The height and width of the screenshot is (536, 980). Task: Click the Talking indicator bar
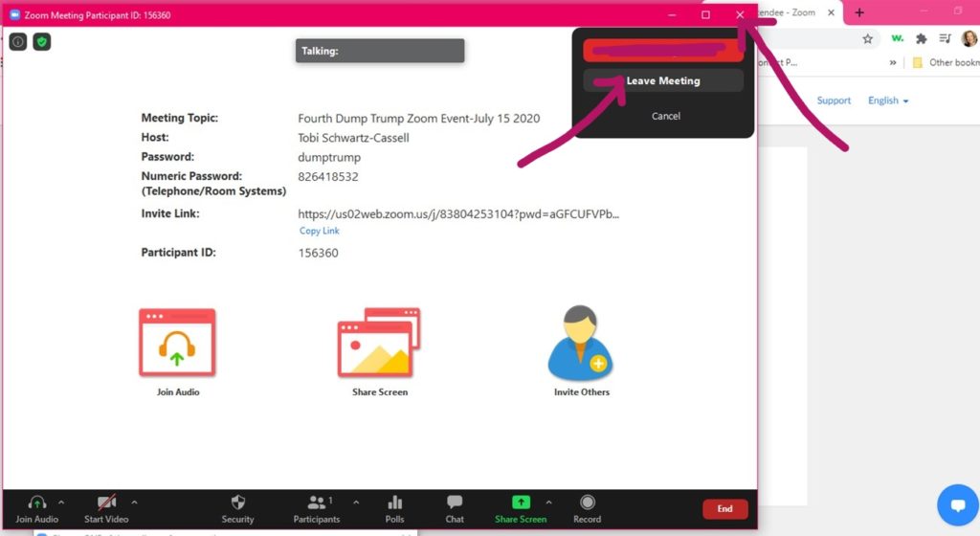click(380, 51)
